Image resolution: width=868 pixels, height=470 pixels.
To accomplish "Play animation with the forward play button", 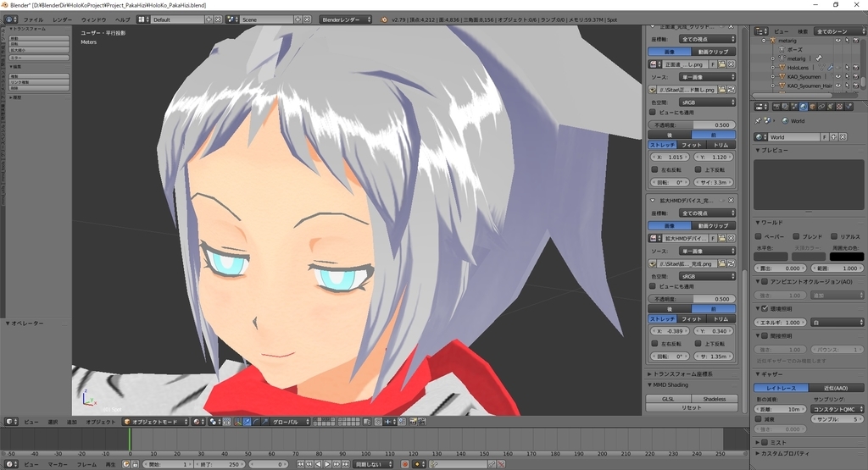I will click(x=327, y=464).
